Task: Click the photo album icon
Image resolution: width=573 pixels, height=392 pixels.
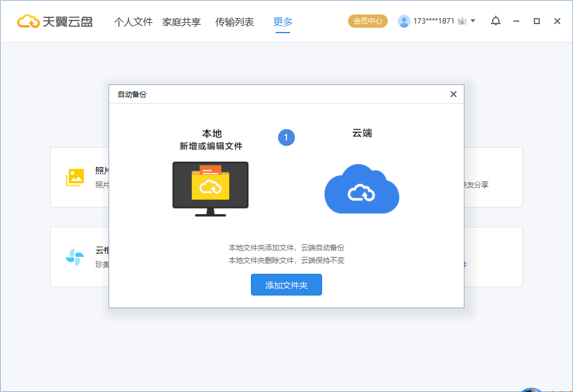Action: [x=75, y=177]
